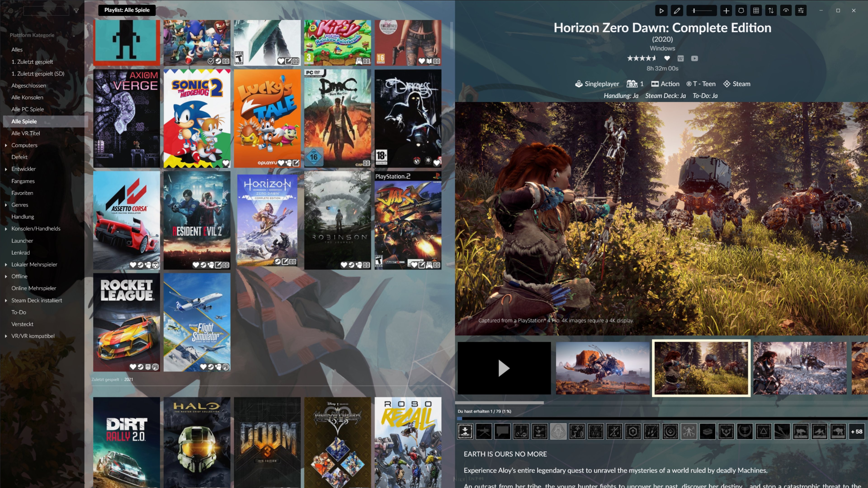This screenshot has height=488, width=868.
Task: Click the badges shield icon in the toolbar
Action: tap(741, 11)
